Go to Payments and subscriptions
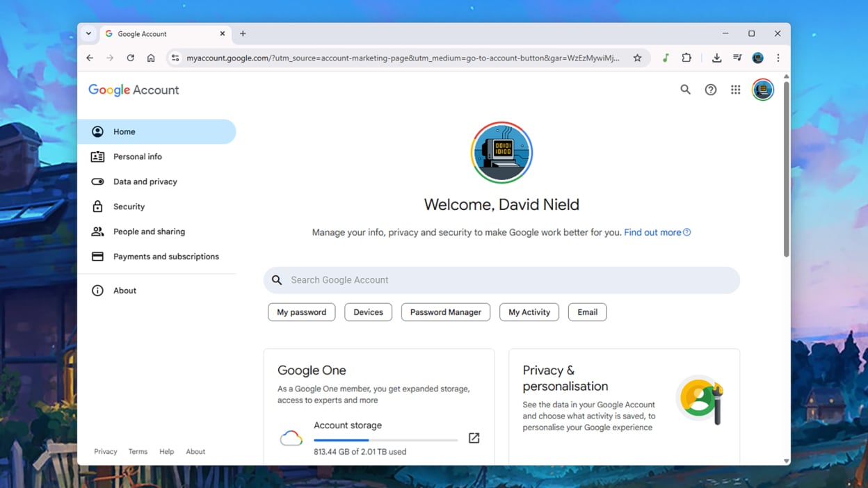Image resolution: width=868 pixels, height=488 pixels. (x=166, y=257)
